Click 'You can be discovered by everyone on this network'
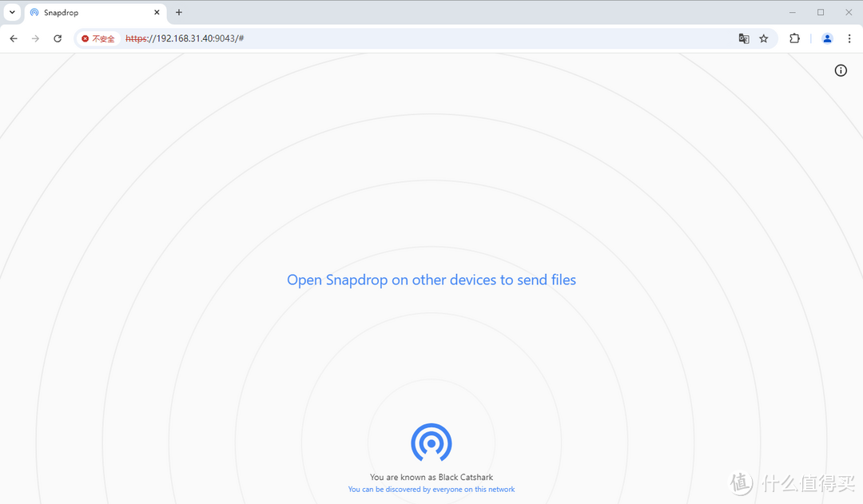The width and height of the screenshot is (863, 504). click(431, 489)
